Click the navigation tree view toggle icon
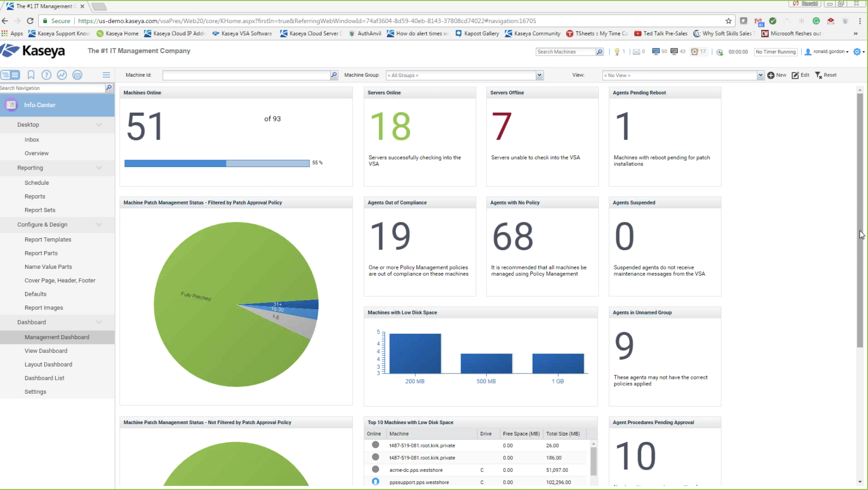Screen dimensions: 868x490 10,75
